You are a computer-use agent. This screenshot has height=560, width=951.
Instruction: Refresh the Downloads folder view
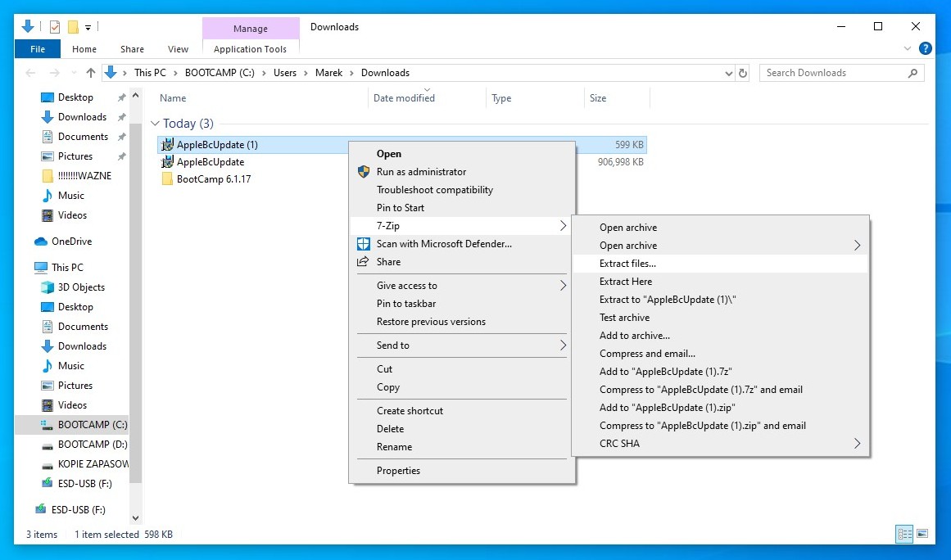pos(743,73)
